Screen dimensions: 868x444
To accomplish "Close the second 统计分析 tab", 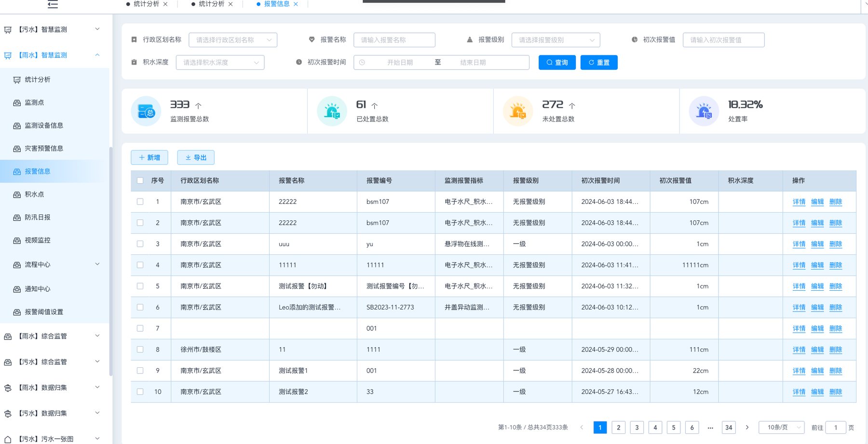I will pyautogui.click(x=231, y=4).
